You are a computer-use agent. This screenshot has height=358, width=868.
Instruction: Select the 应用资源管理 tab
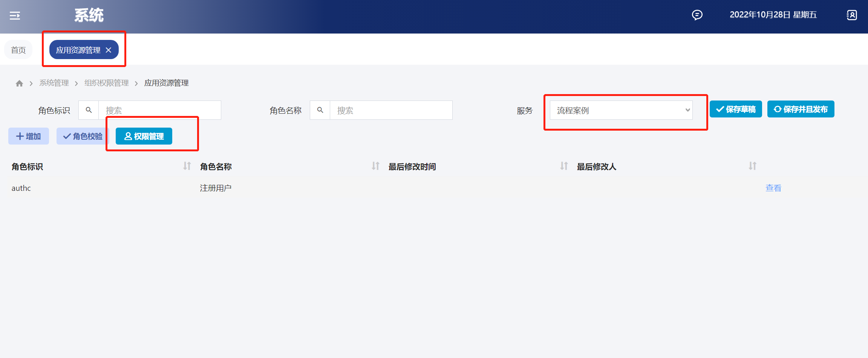tap(78, 50)
